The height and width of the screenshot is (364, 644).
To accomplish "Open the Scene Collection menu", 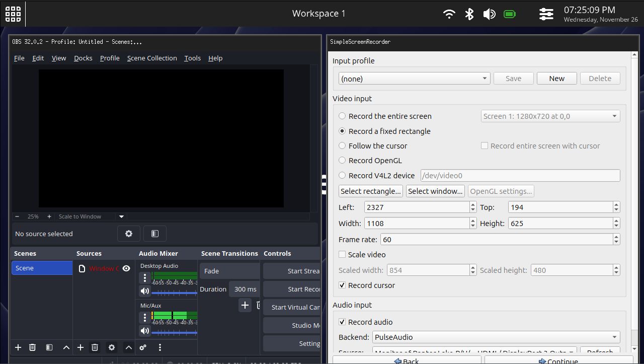I will pos(152,58).
